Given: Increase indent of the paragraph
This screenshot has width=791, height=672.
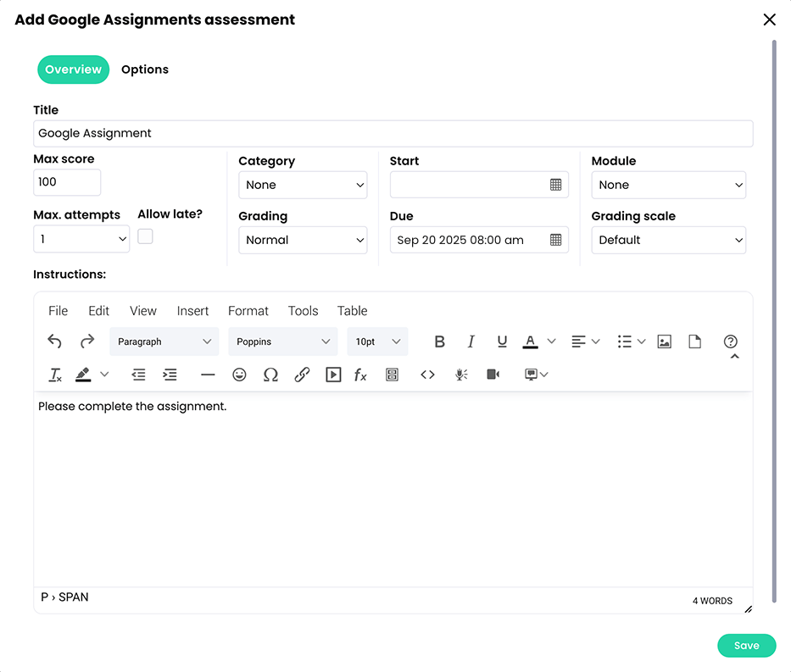Looking at the screenshot, I should [170, 375].
